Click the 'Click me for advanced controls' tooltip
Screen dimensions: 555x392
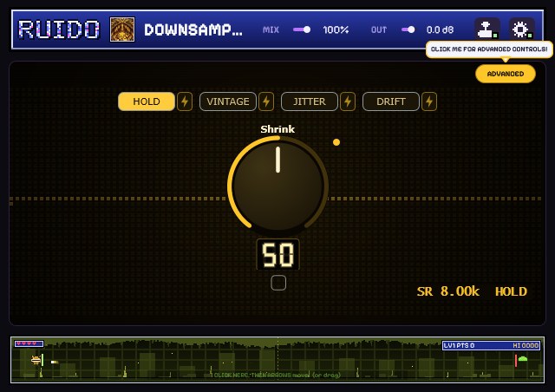coord(489,49)
